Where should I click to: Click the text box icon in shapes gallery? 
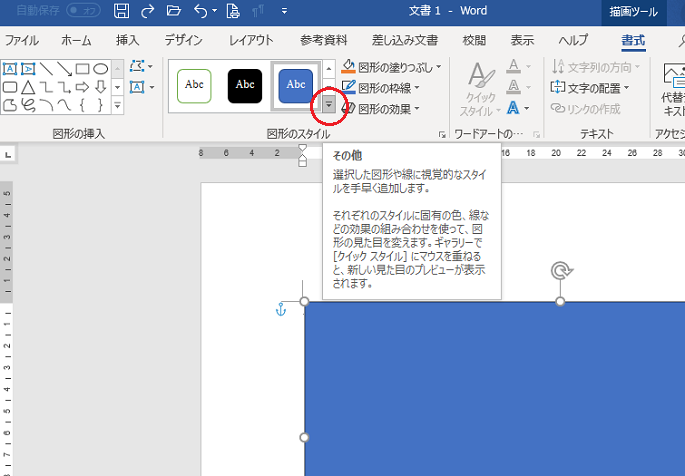10,69
